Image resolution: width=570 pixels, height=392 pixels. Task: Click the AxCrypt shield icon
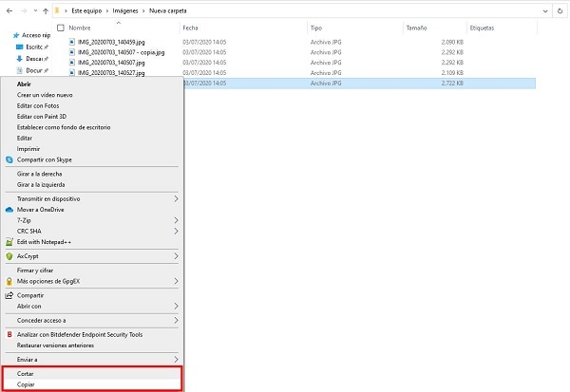point(9,256)
